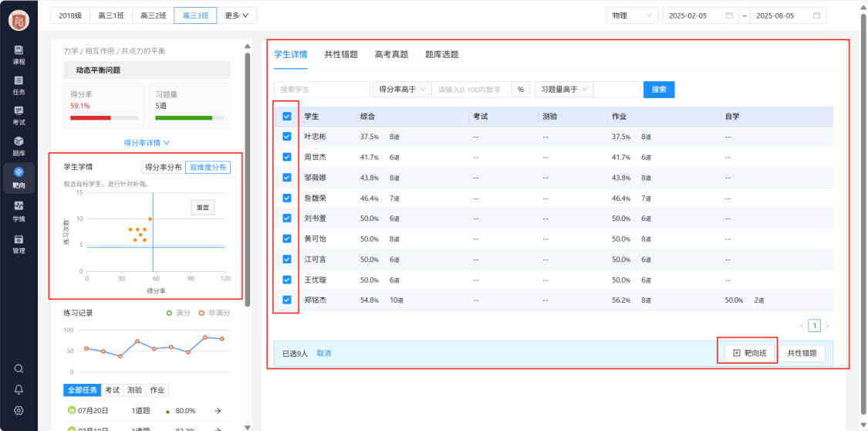Open the 物理 subject dropdown

tap(632, 15)
